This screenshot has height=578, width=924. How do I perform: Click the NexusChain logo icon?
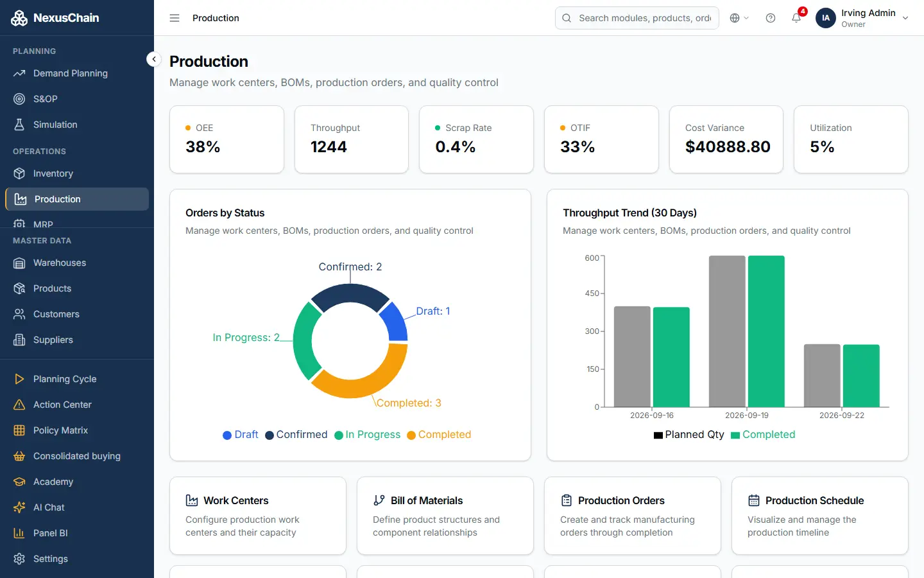(19, 18)
